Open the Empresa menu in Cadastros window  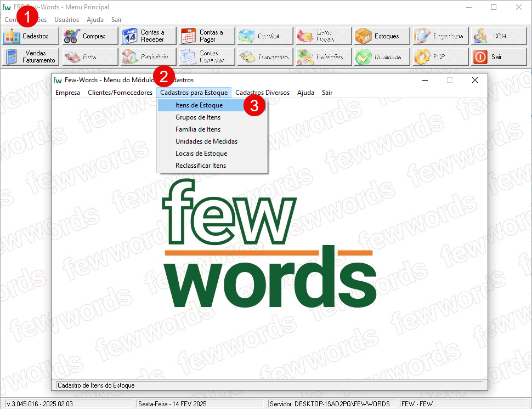67,93
